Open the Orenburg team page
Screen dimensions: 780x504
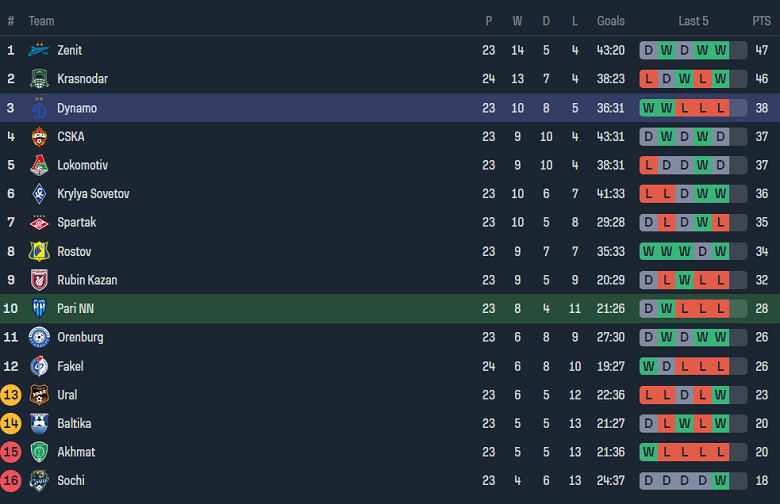tap(80, 337)
